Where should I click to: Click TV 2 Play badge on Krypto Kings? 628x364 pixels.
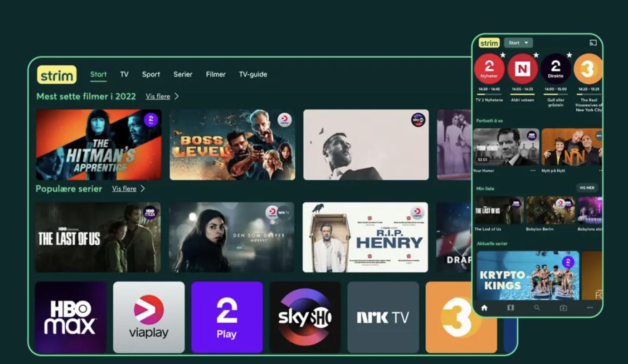[568, 262]
